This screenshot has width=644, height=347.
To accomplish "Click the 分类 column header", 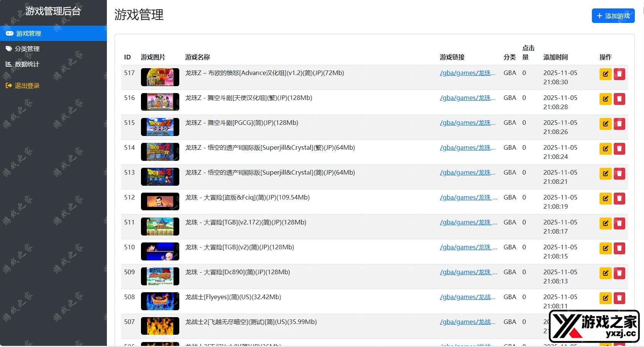I will click(x=510, y=57).
